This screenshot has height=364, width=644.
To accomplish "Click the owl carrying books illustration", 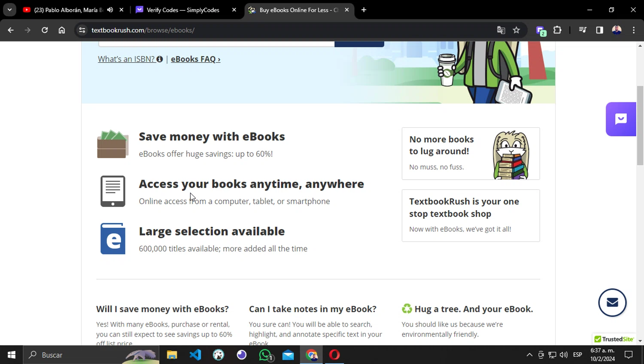I will 511,155.
